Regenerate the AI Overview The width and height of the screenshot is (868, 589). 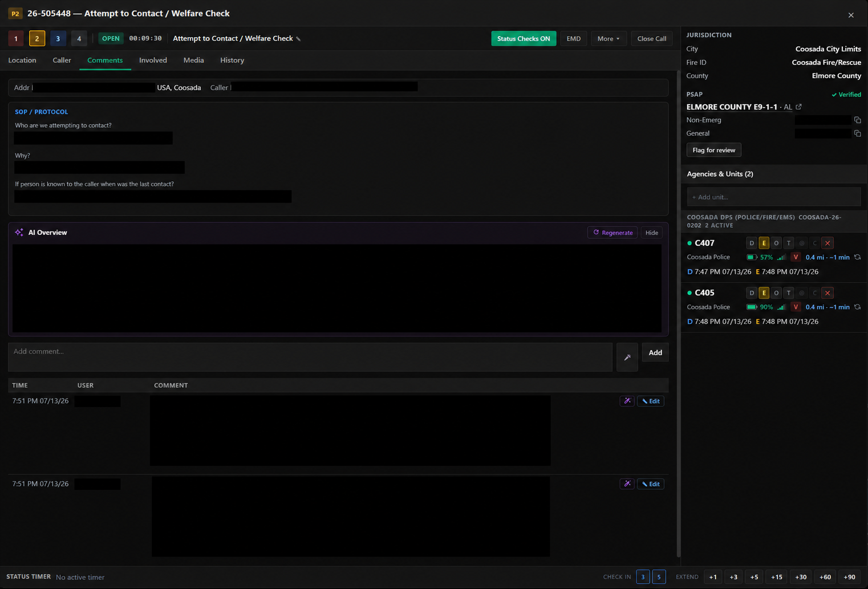tap(613, 233)
